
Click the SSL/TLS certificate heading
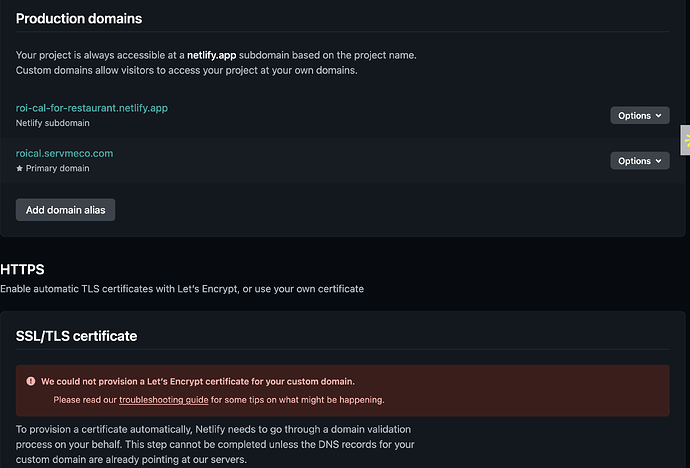tap(76, 336)
